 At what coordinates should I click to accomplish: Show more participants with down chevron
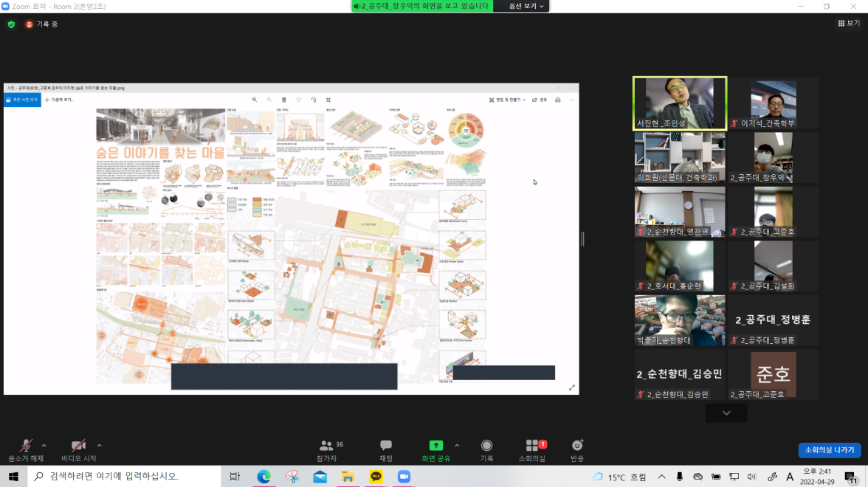(726, 413)
